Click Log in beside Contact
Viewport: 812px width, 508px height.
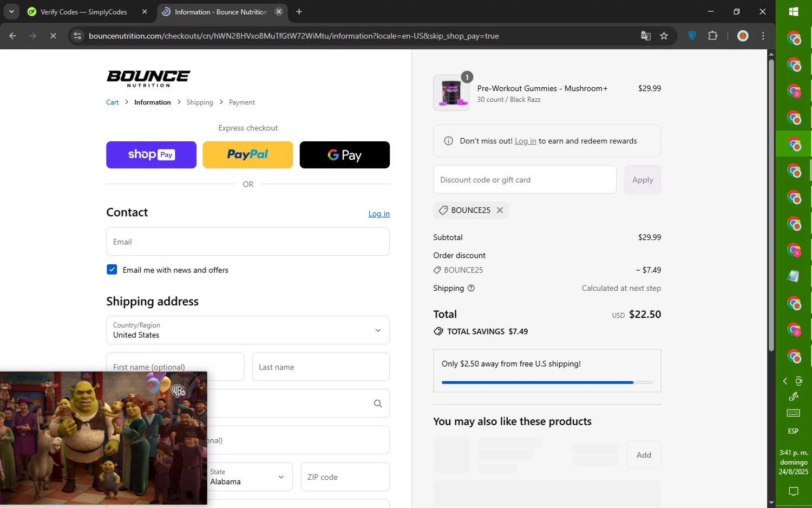(x=379, y=214)
